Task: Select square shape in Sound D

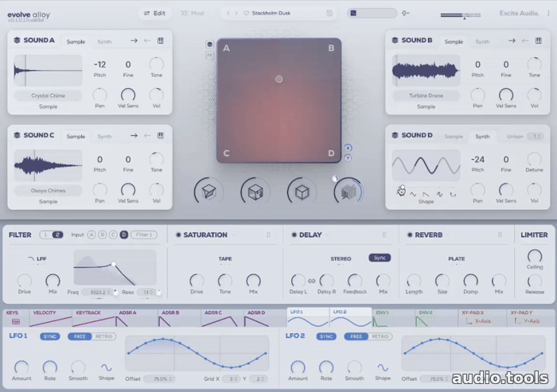Action: coord(439,194)
